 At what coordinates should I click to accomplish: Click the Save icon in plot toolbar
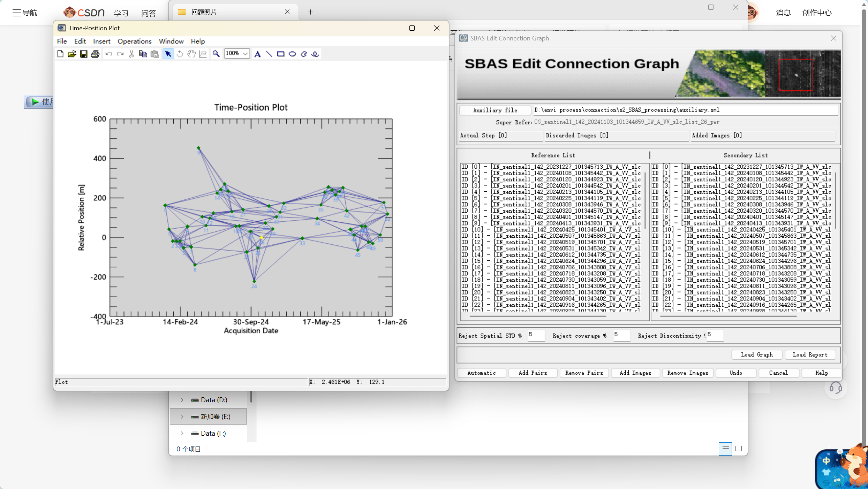(83, 54)
